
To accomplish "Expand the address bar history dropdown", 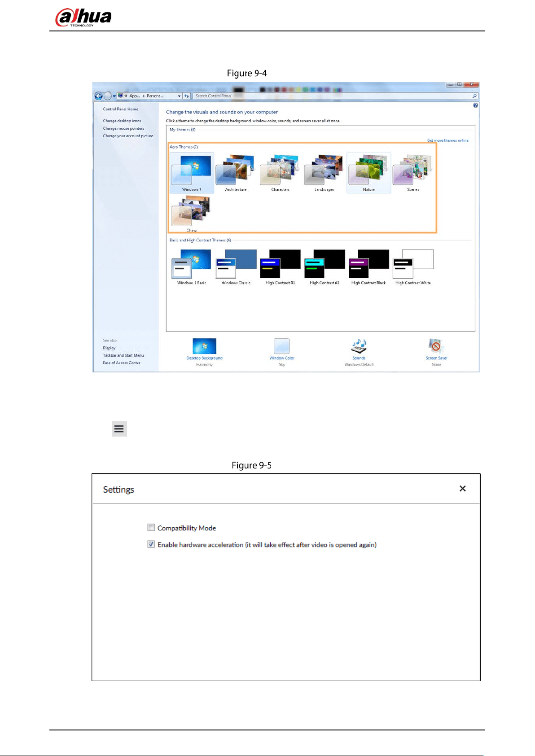I will [180, 96].
